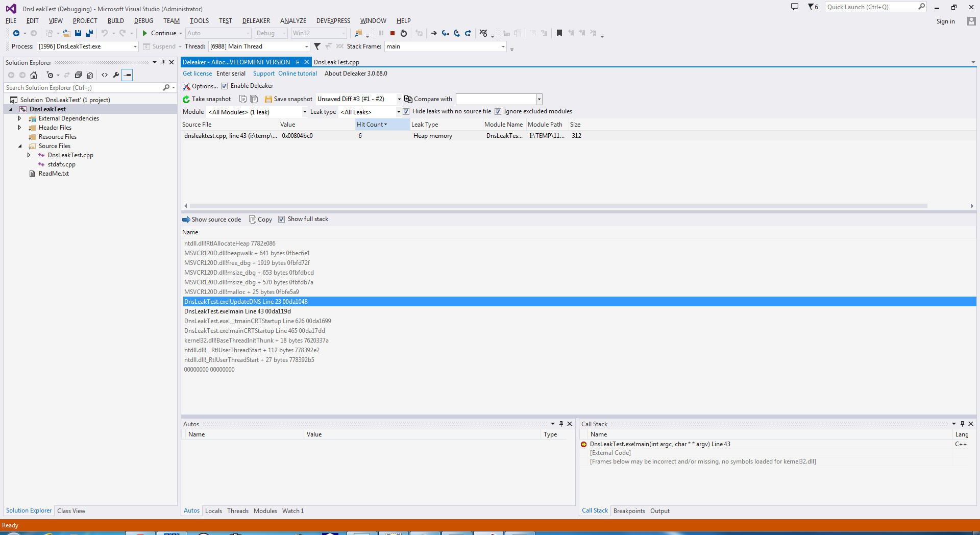Pin the Call Stack panel
This screenshot has width=980, height=535.
962,424
